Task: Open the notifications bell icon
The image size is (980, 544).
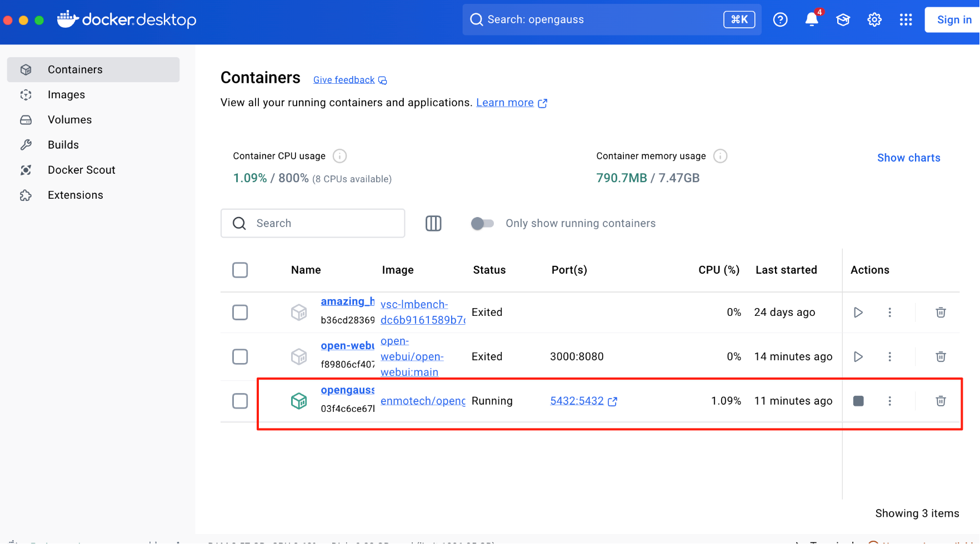Action: 811,20
